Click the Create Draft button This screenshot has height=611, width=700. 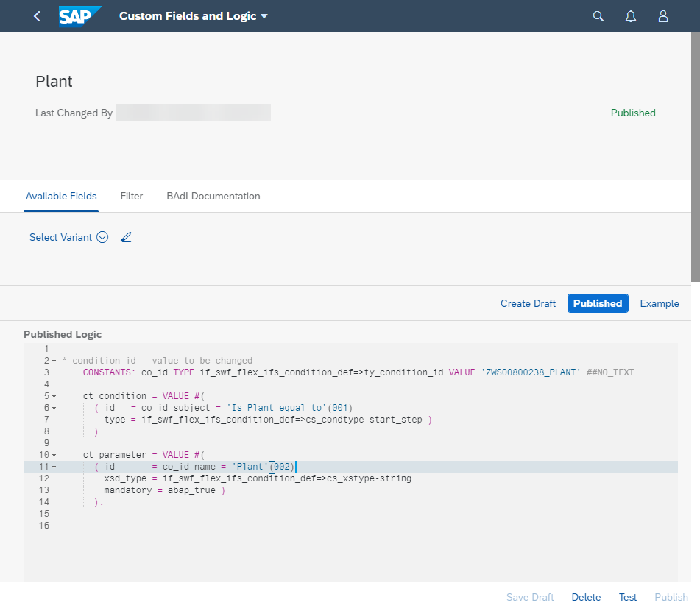click(x=528, y=303)
